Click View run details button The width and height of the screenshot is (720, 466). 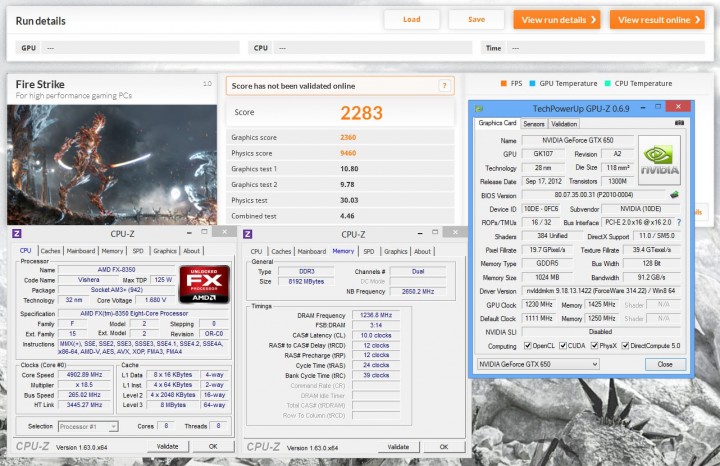557,20
